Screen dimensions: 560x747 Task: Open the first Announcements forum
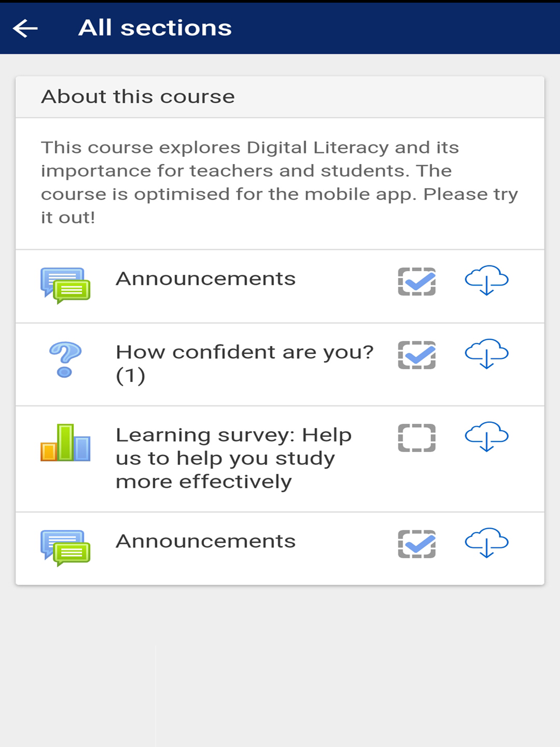[x=206, y=278]
